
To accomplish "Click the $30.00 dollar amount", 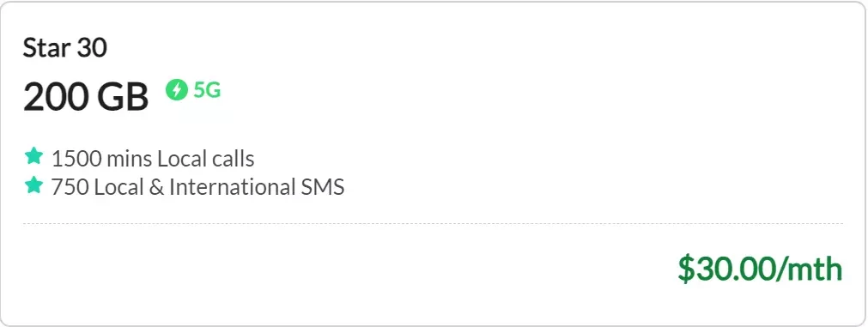I will pyautogui.click(x=725, y=269).
